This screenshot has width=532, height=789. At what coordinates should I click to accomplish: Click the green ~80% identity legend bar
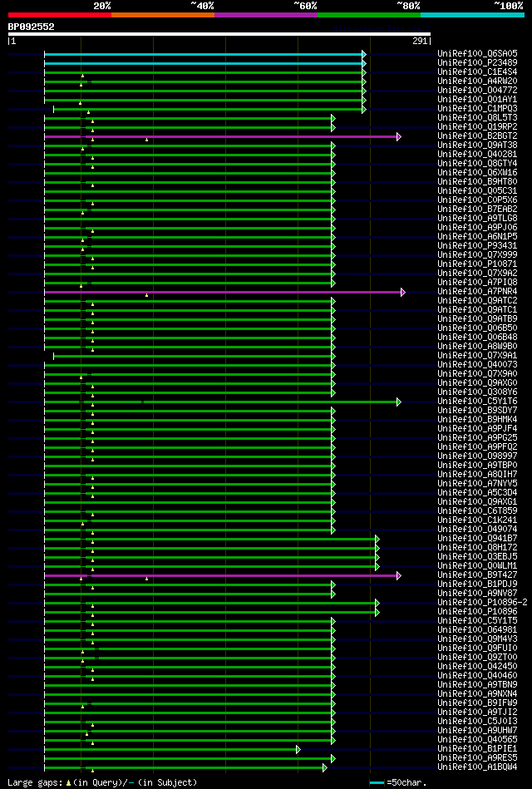tap(369, 15)
